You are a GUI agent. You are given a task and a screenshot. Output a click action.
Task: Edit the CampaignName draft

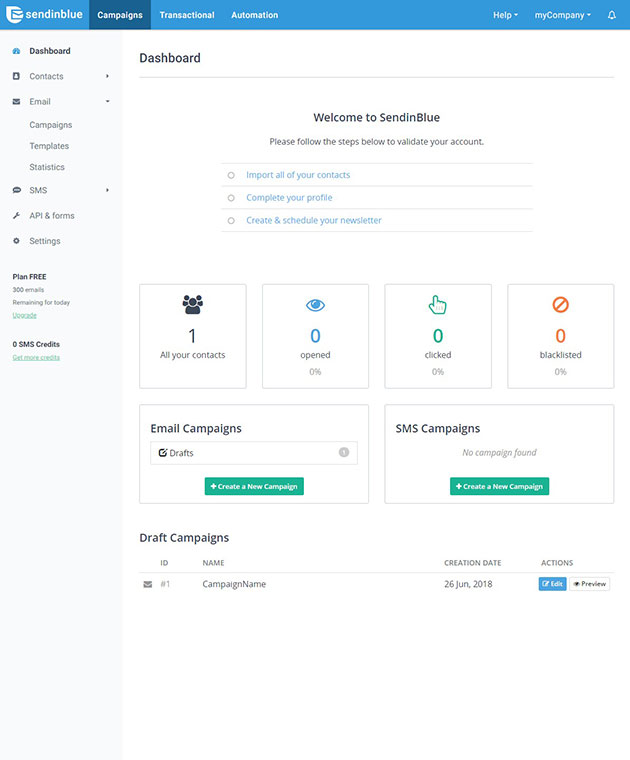[x=552, y=584]
